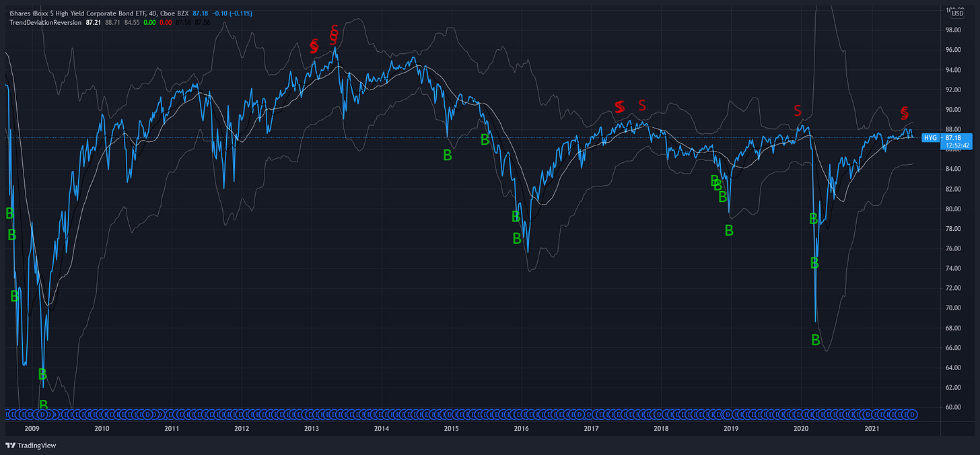Viewport: 980px width, 455px height.
Task: Click the green B marker in mid-2015
Action: coord(485,139)
